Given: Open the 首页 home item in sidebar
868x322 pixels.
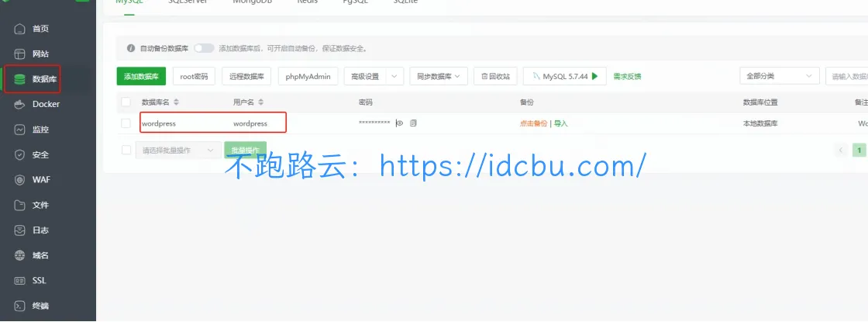Looking at the screenshot, I should pyautogui.click(x=39, y=29).
